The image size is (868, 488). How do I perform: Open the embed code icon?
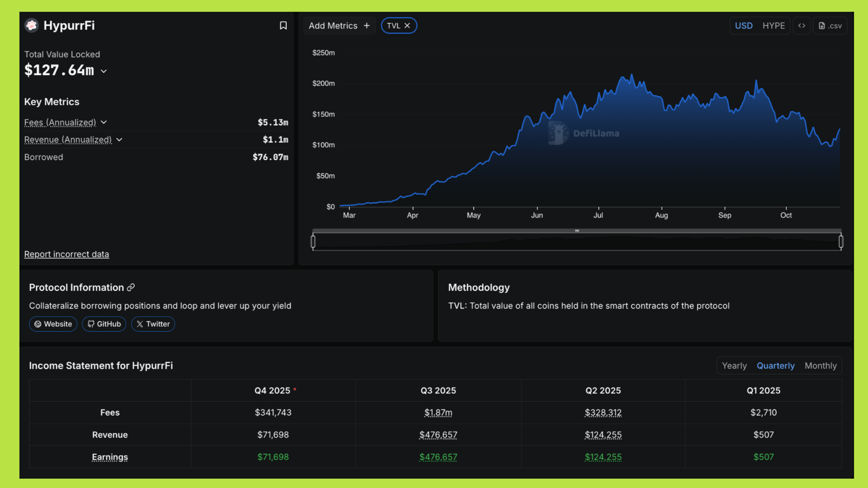pos(801,26)
